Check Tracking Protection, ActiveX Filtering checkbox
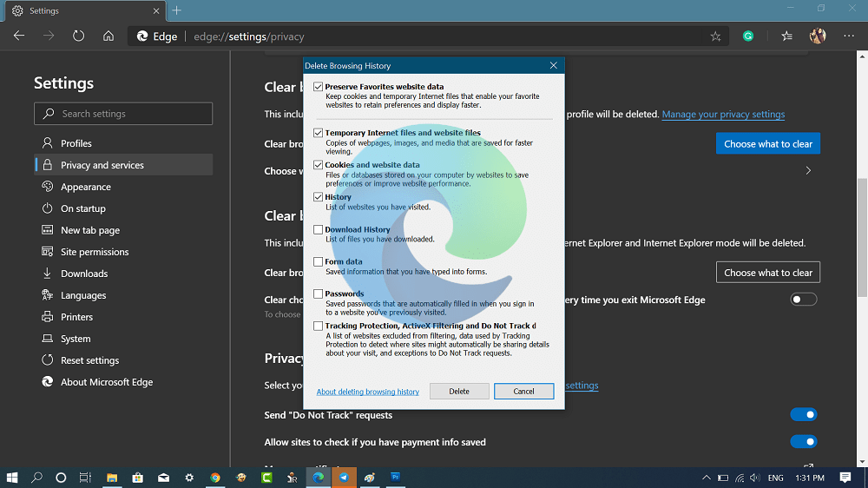Screen dimensions: 868x488 318,326
